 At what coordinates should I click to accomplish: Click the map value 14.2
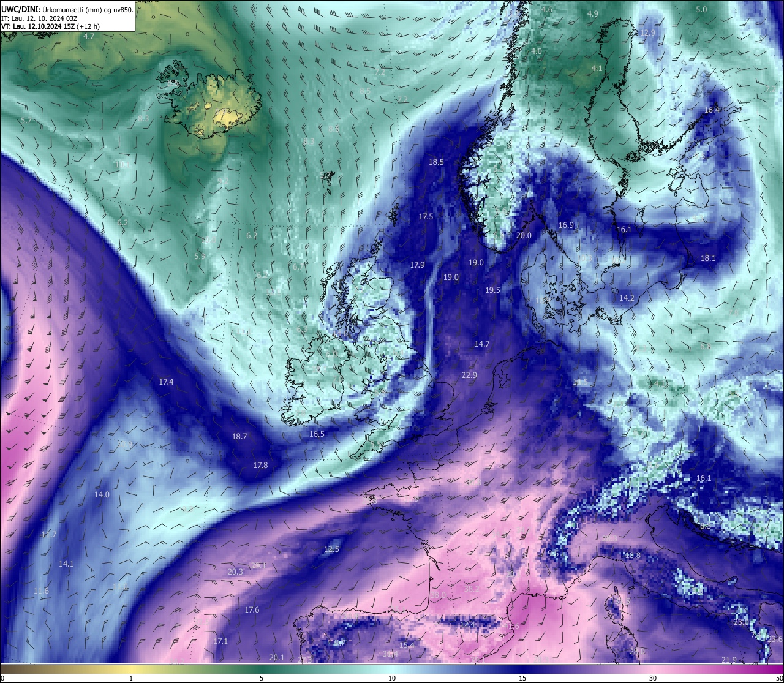pyautogui.click(x=627, y=298)
